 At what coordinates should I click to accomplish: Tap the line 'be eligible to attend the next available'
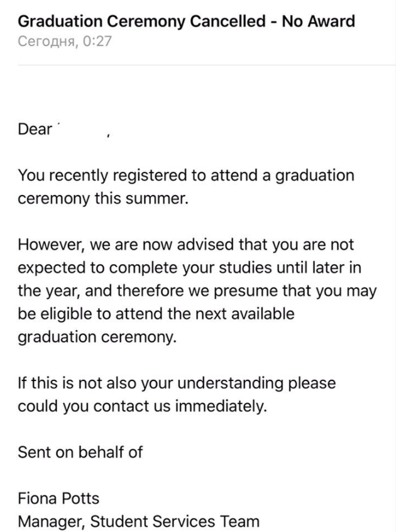click(156, 314)
